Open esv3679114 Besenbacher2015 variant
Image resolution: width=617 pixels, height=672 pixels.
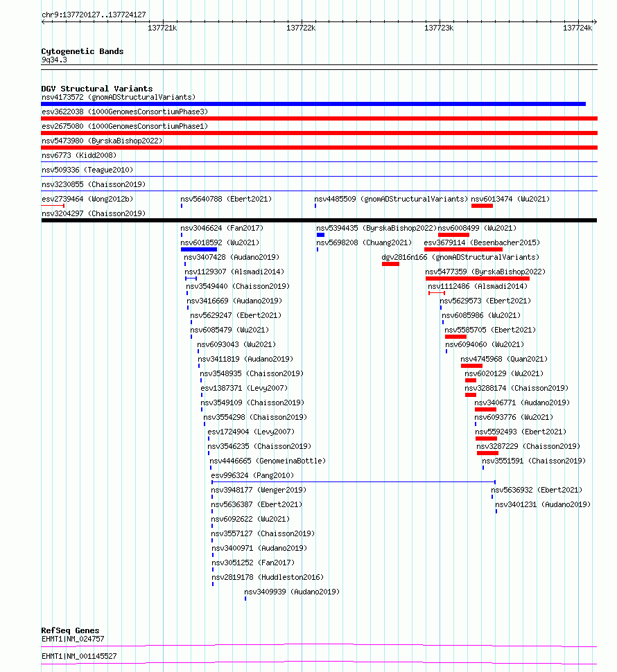[482, 243]
